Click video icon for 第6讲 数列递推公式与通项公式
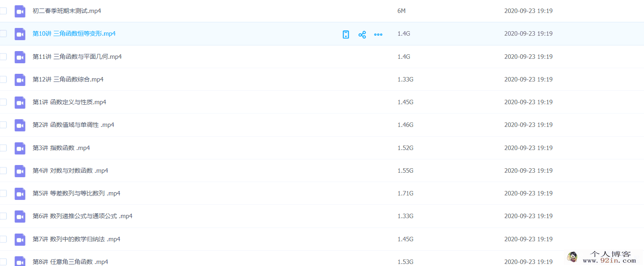This screenshot has height=266, width=644. click(x=20, y=217)
